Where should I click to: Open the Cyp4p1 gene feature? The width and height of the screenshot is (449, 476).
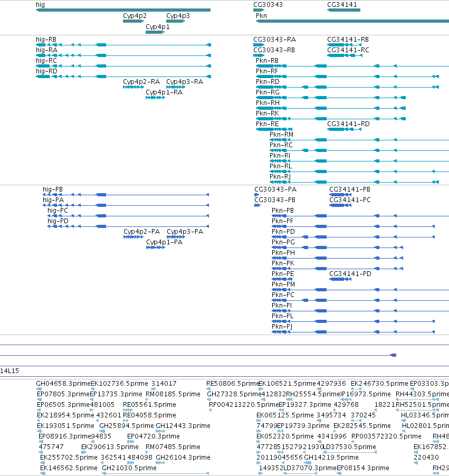point(155,32)
